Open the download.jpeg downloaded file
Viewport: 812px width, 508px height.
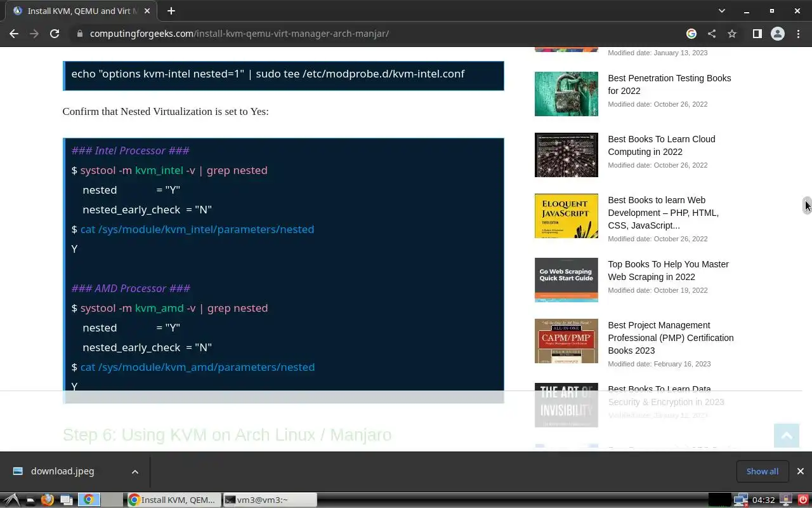[x=62, y=471]
